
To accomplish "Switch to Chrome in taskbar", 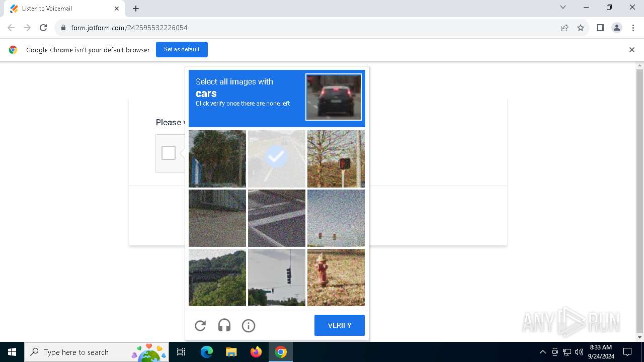I will [x=281, y=352].
